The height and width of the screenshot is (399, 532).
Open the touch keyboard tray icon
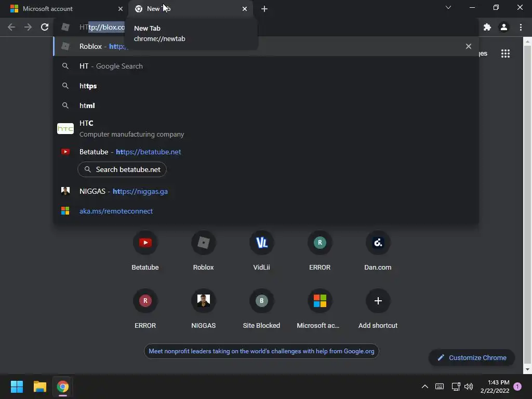440,387
